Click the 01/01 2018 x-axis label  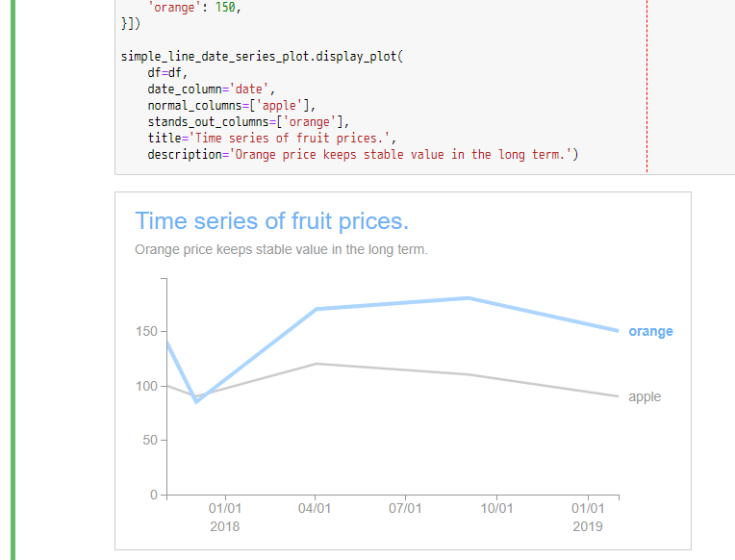225,518
